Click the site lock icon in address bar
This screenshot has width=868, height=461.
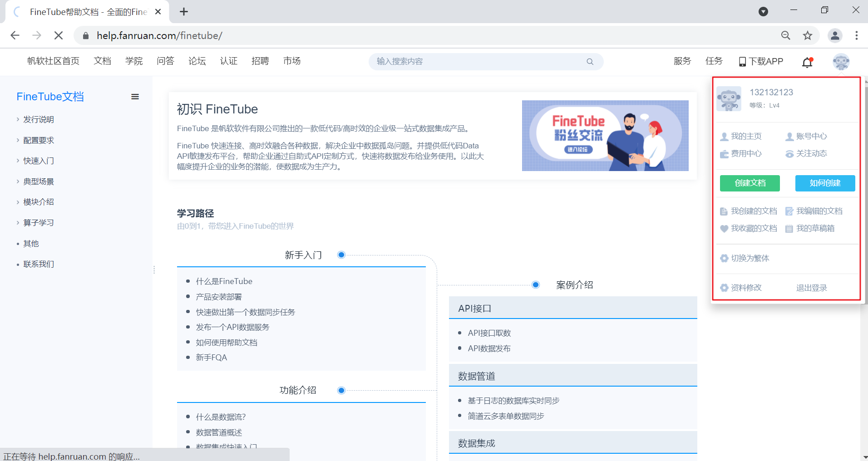point(86,35)
